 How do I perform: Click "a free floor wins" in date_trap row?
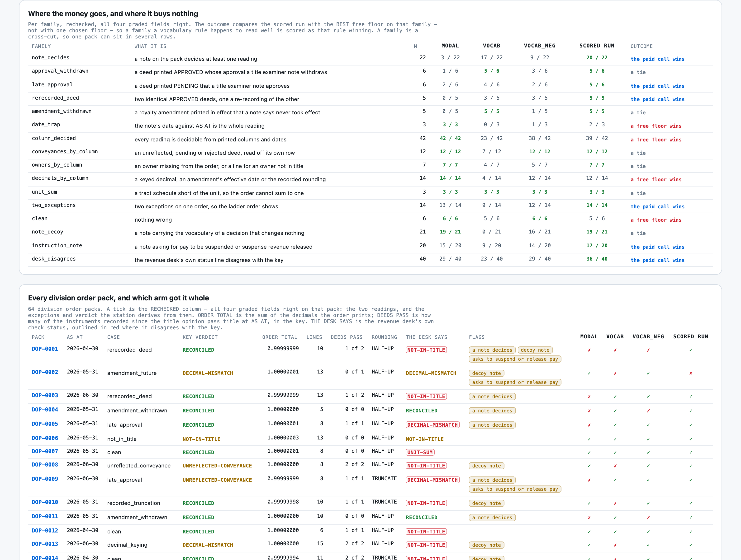656,126
